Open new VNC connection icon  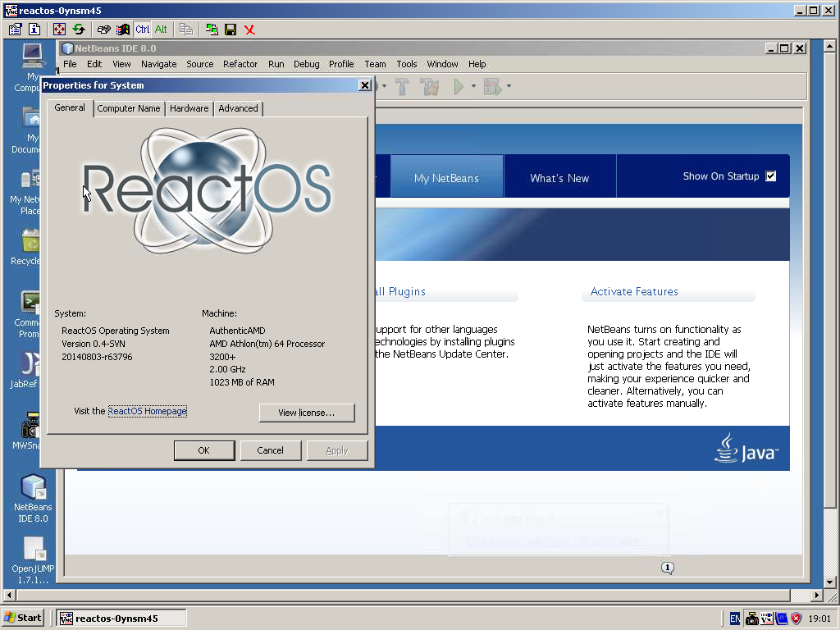tap(212, 30)
